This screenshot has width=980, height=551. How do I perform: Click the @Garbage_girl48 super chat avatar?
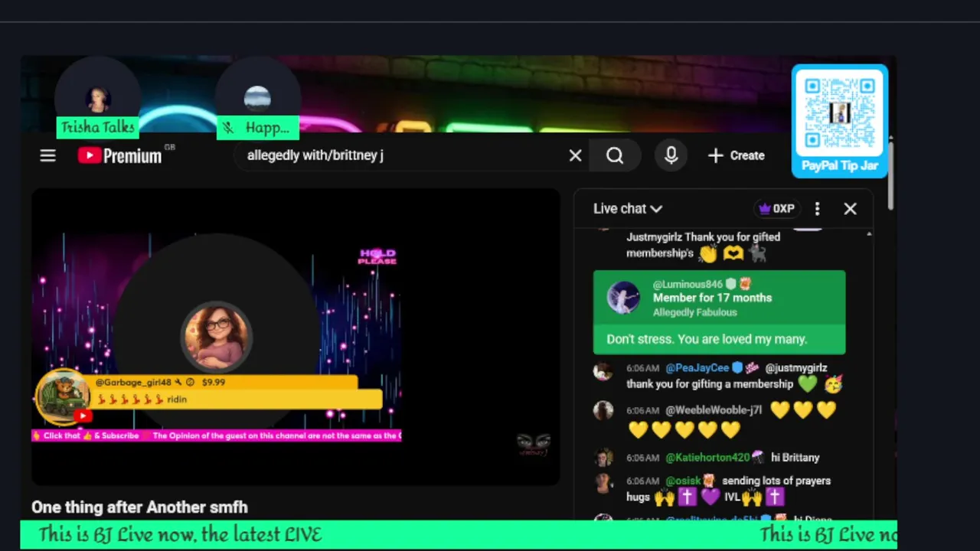64,396
